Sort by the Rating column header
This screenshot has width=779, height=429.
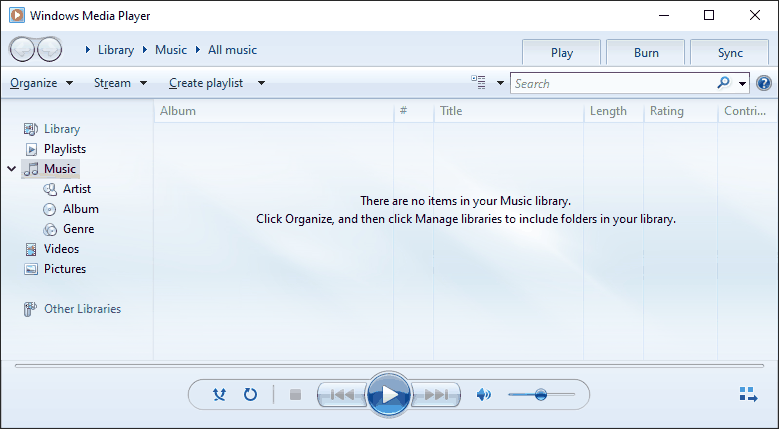(681, 111)
